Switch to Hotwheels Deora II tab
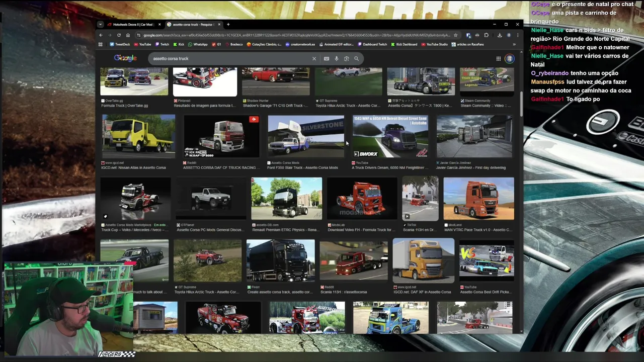Viewport: 644px width, 362px height. [x=133, y=25]
